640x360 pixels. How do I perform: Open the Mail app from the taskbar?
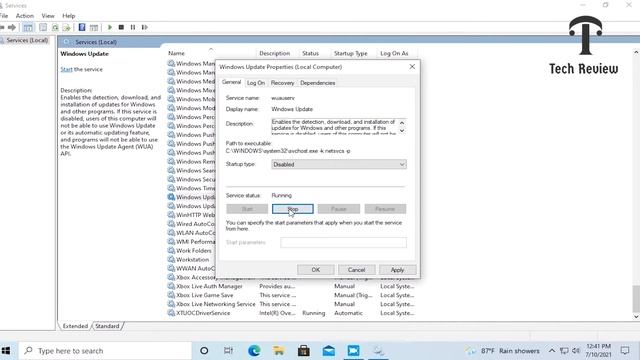tap(329, 351)
